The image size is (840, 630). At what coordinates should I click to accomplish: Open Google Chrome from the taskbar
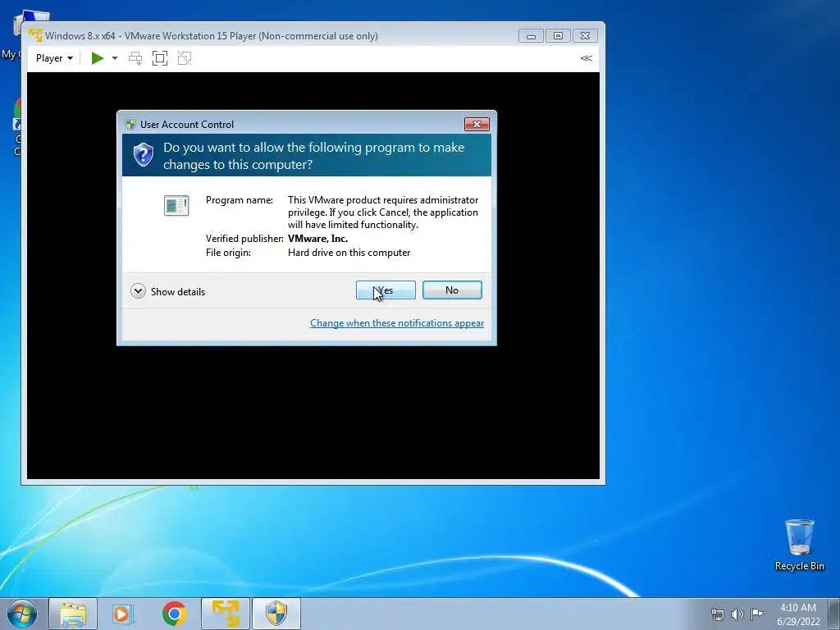[174, 614]
